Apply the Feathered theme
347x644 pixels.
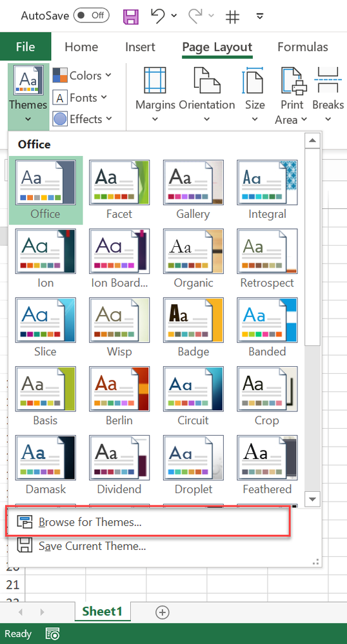267,465
